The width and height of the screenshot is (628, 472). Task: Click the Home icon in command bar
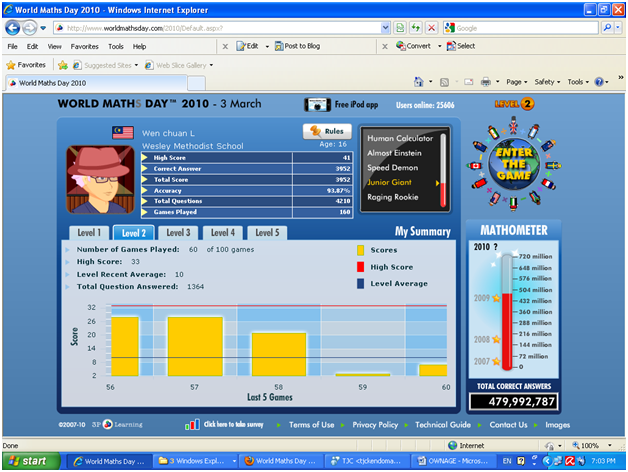(x=419, y=82)
